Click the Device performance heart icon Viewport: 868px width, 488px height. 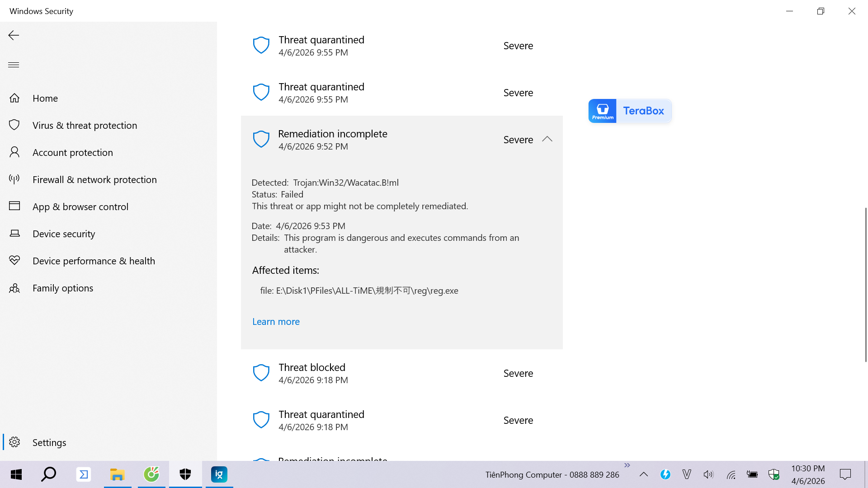pos(14,261)
